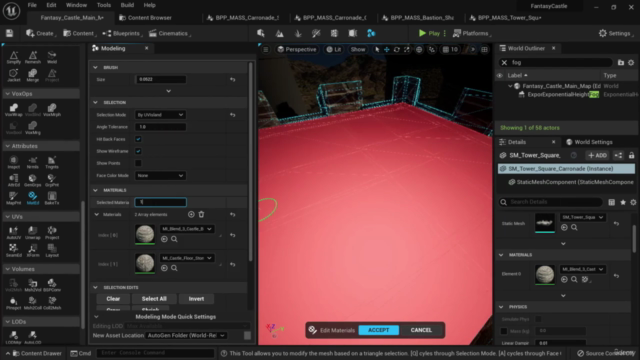This screenshot has width=640, height=360.
Task: Collapse the Materials section in Details
Action: click(x=501, y=255)
